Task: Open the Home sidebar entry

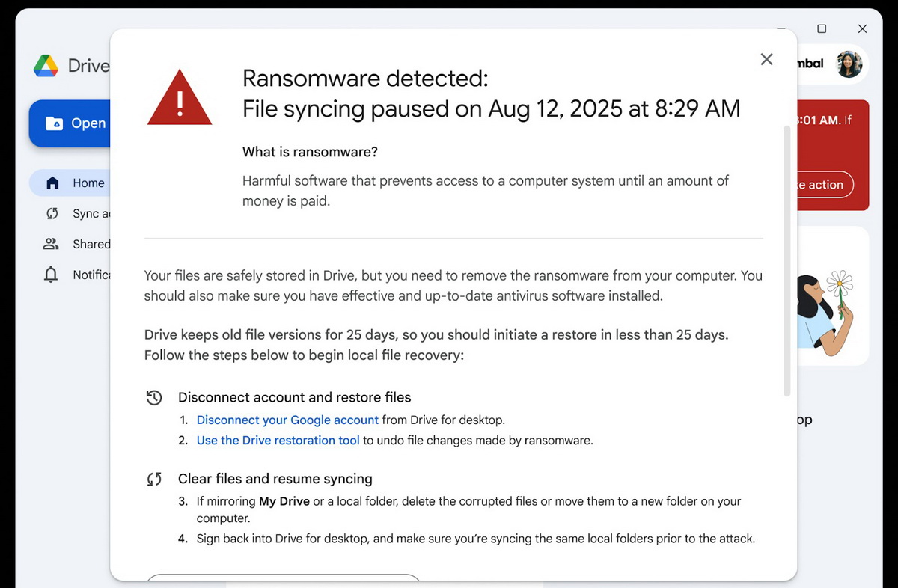Action: 82,183
